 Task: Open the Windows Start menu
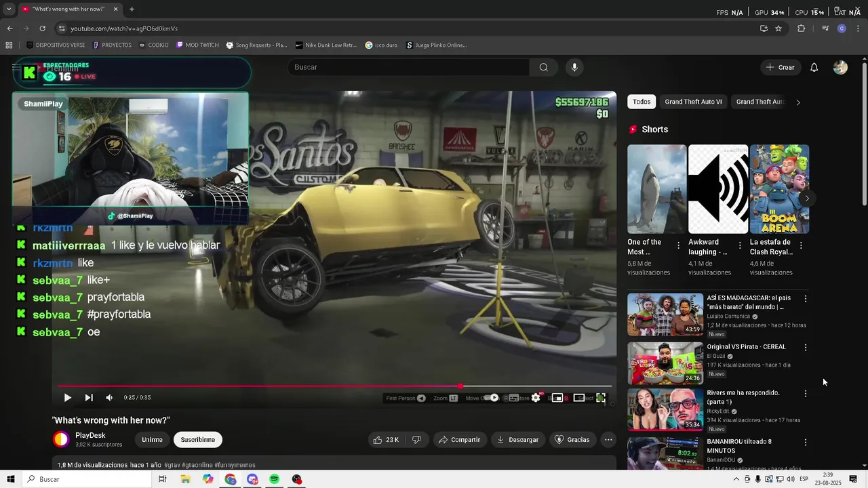click(11, 479)
